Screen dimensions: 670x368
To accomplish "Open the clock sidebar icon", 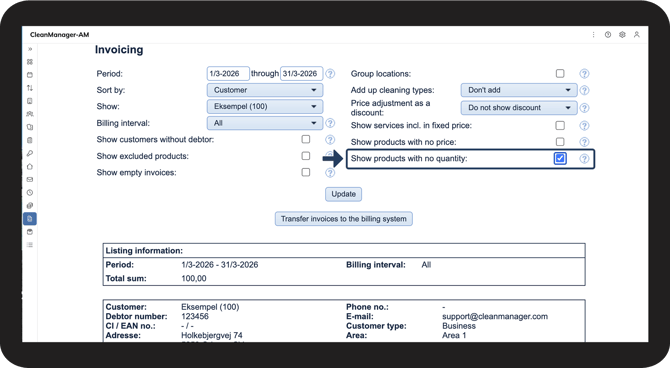I will pos(30,192).
